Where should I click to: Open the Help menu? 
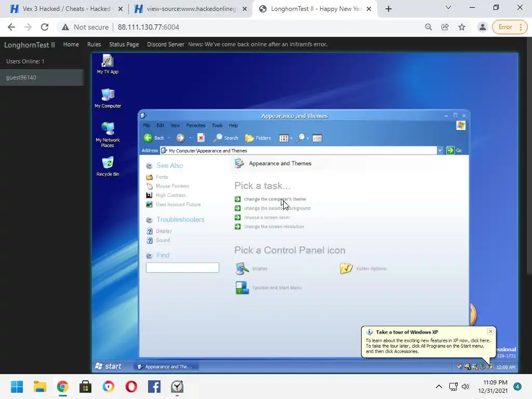(x=233, y=125)
